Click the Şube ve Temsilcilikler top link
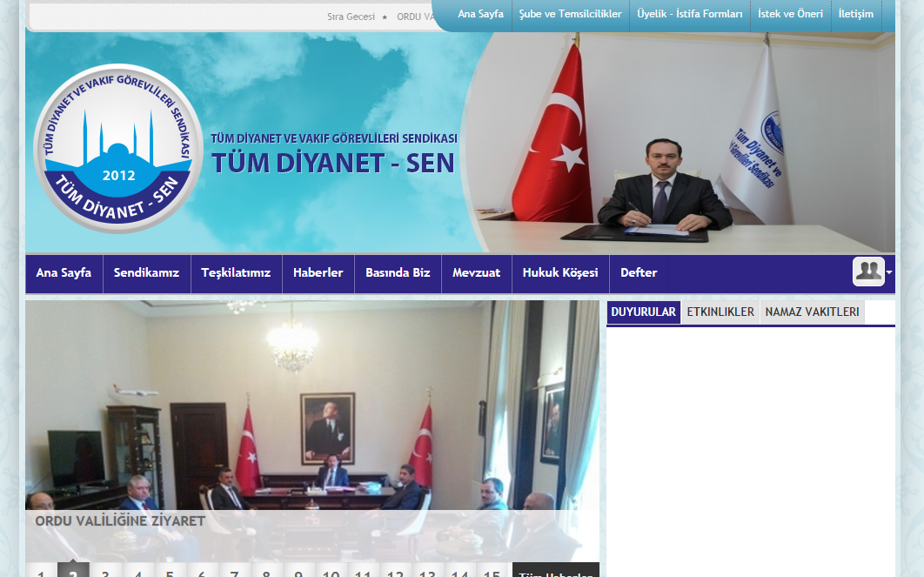The height and width of the screenshot is (577, 924). pyautogui.click(x=570, y=14)
